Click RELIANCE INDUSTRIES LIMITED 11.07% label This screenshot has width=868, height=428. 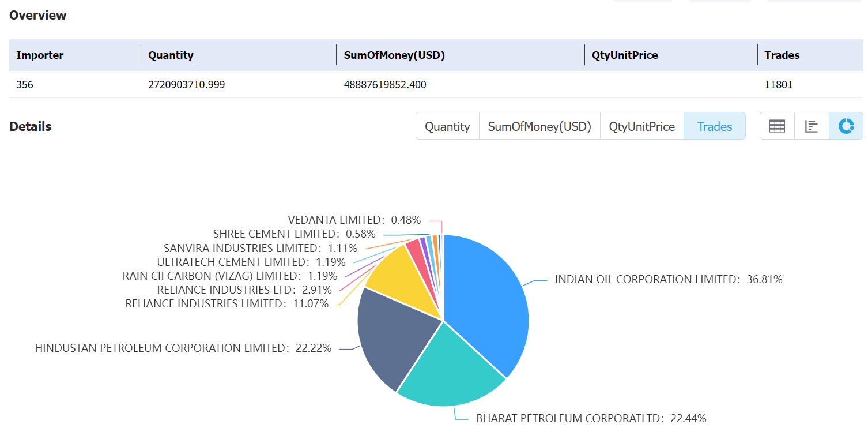(227, 304)
